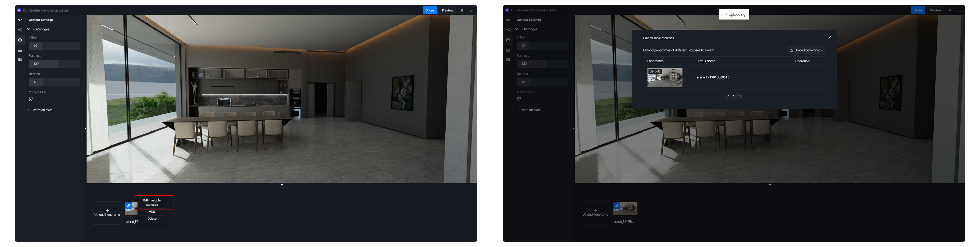Collapse FOV ranges section in left window
The height and width of the screenshot is (247, 980).
[28, 29]
